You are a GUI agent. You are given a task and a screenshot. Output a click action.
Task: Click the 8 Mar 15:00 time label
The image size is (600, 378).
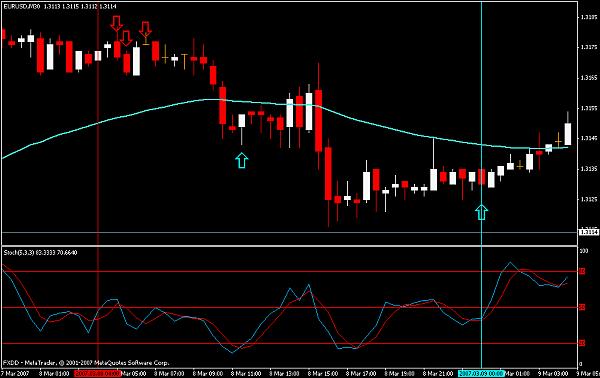point(323,373)
